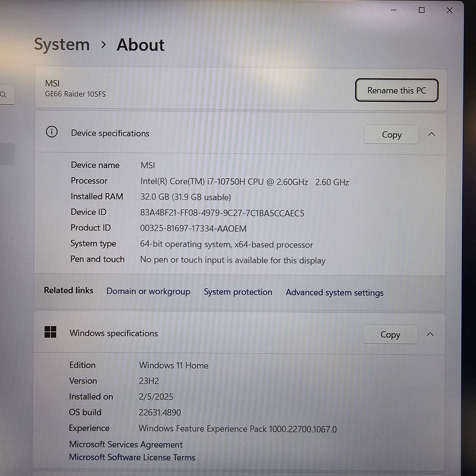The height and width of the screenshot is (476, 476).
Task: Click the Device specifications info icon
Action: tap(52, 132)
